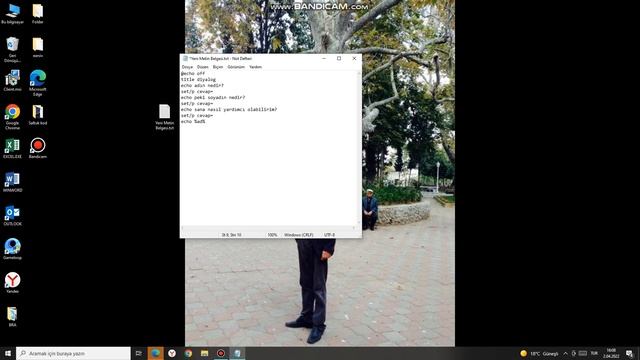This screenshot has width=640, height=360.
Task: Open the Yardım menu in Notepad
Action: pyautogui.click(x=256, y=67)
